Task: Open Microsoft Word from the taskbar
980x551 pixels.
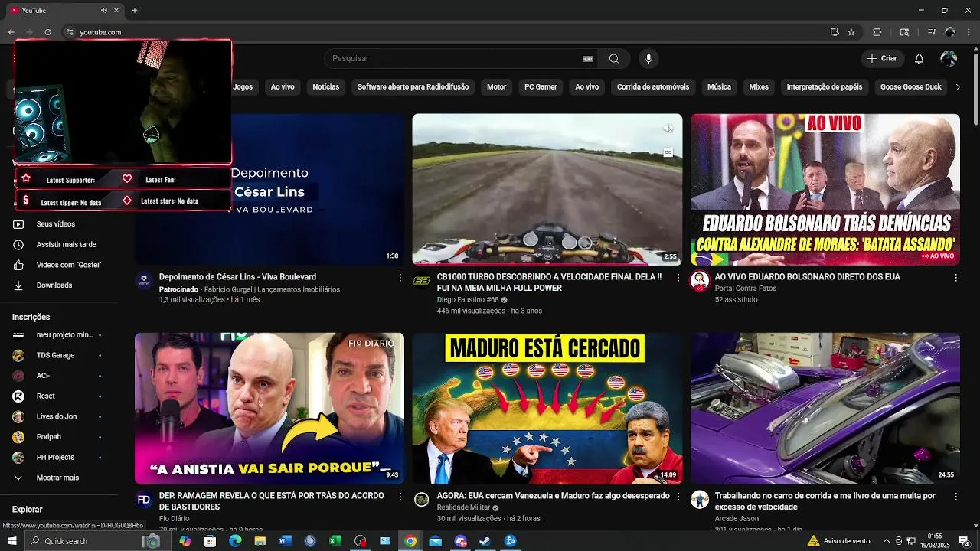Action: 285,541
